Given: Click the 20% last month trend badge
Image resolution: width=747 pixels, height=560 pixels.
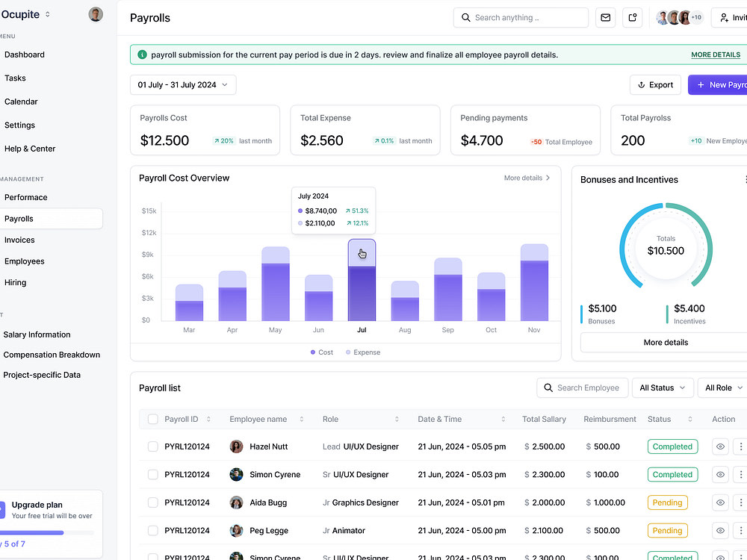Looking at the screenshot, I should click(223, 141).
